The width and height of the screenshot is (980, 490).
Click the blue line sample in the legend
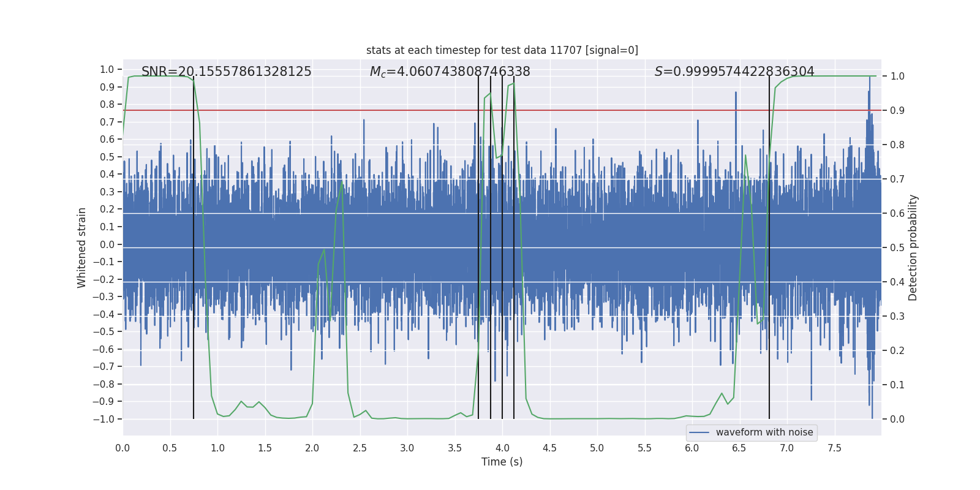[x=699, y=432]
